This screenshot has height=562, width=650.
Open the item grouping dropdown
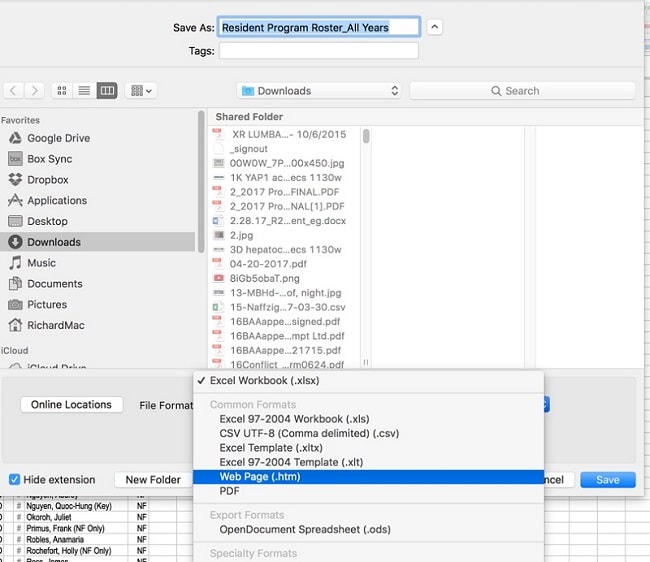[141, 90]
